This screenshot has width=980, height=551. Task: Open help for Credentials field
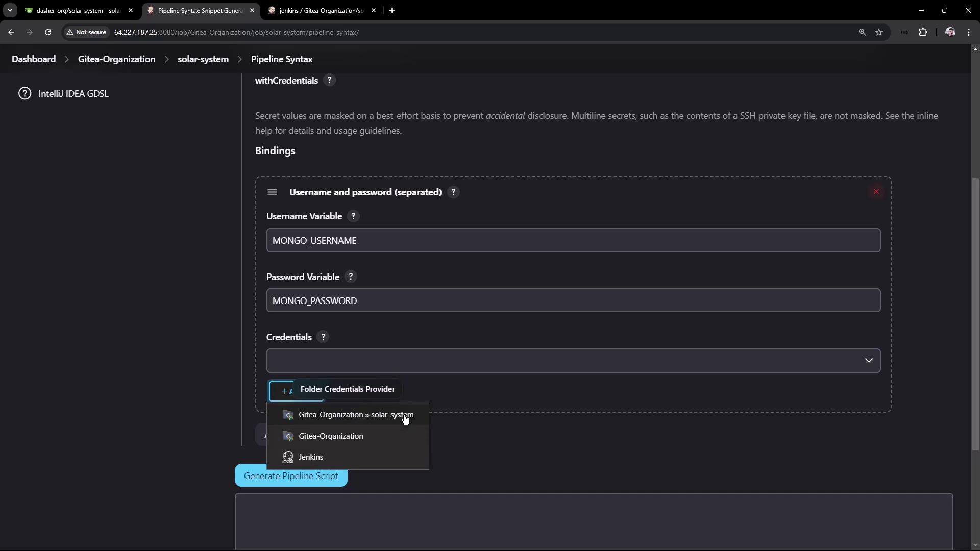click(x=323, y=337)
